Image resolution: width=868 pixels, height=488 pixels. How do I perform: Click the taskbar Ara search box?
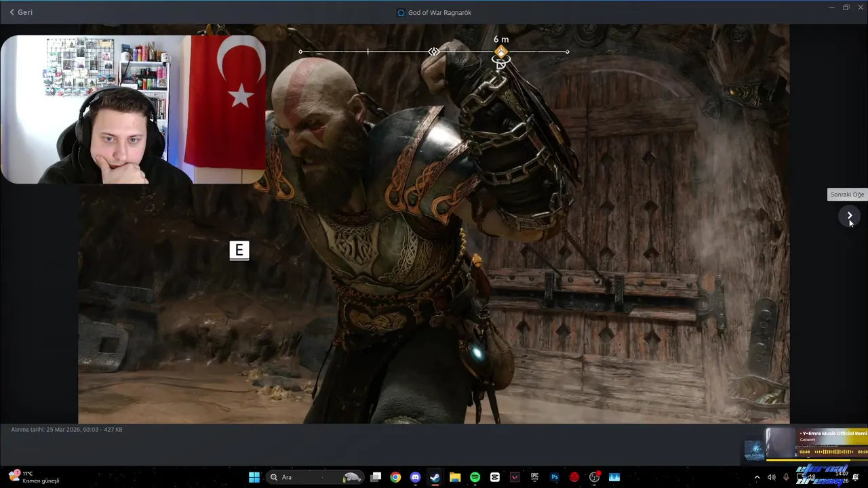[314, 477]
